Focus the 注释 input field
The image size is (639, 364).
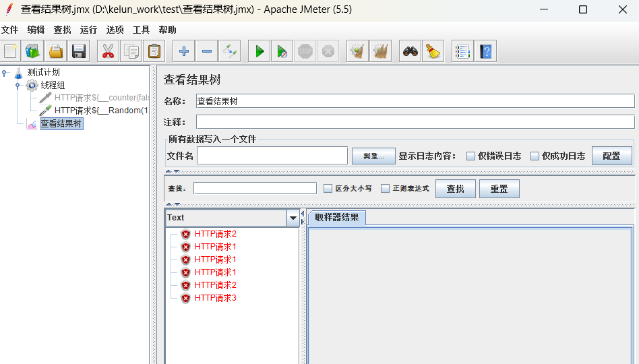pyautogui.click(x=415, y=122)
